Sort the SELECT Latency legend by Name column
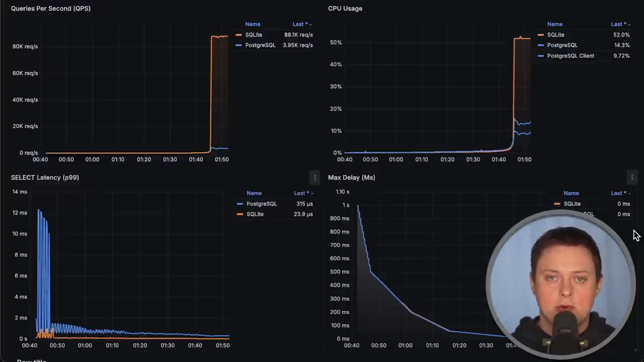Image resolution: width=644 pixels, height=362 pixels. click(x=254, y=193)
